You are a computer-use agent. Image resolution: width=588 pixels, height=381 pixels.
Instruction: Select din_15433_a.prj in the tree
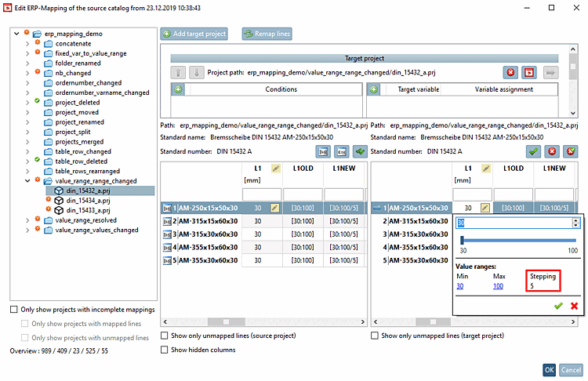coord(88,210)
